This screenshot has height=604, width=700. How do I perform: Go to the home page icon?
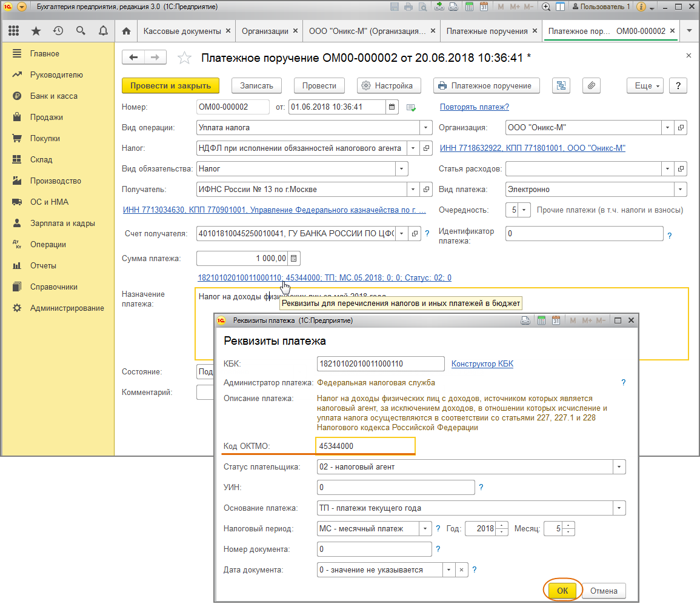tap(126, 31)
